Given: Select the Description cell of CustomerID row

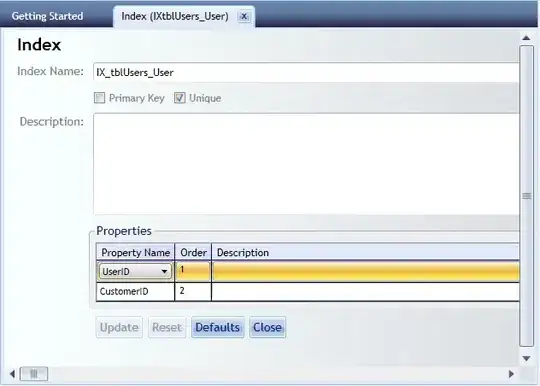Looking at the screenshot, I should (x=365, y=291).
